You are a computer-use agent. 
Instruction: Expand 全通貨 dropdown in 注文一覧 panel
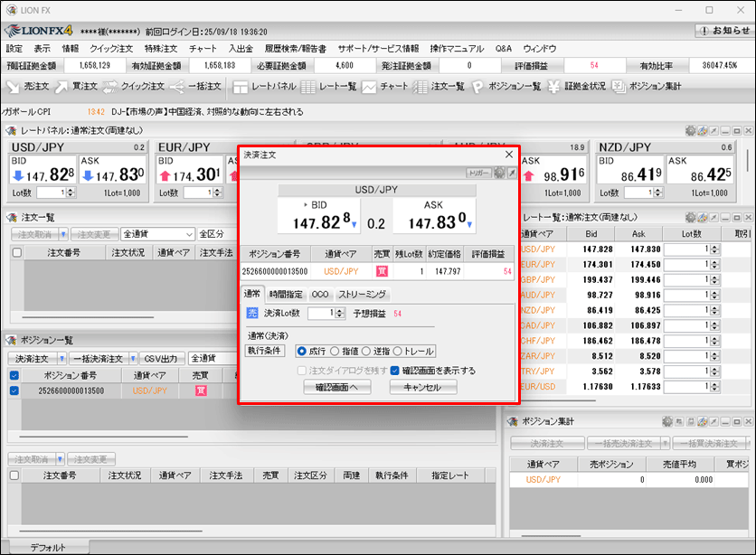(x=188, y=234)
